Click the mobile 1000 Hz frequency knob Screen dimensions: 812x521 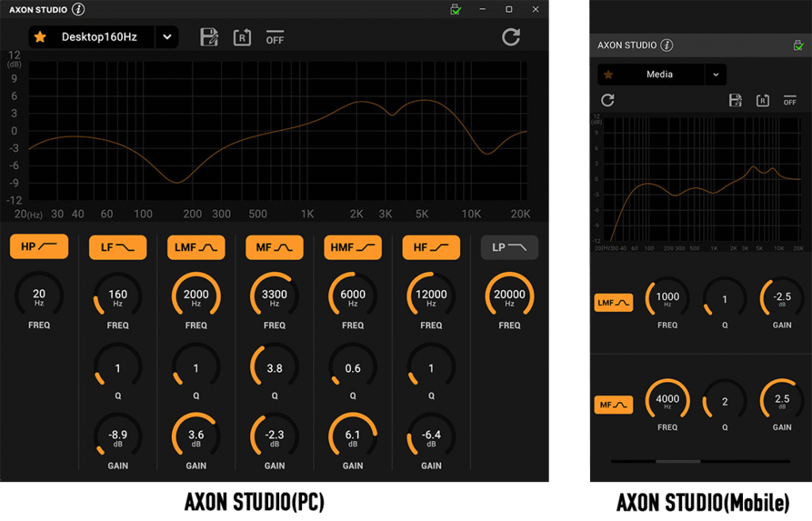[x=668, y=298]
